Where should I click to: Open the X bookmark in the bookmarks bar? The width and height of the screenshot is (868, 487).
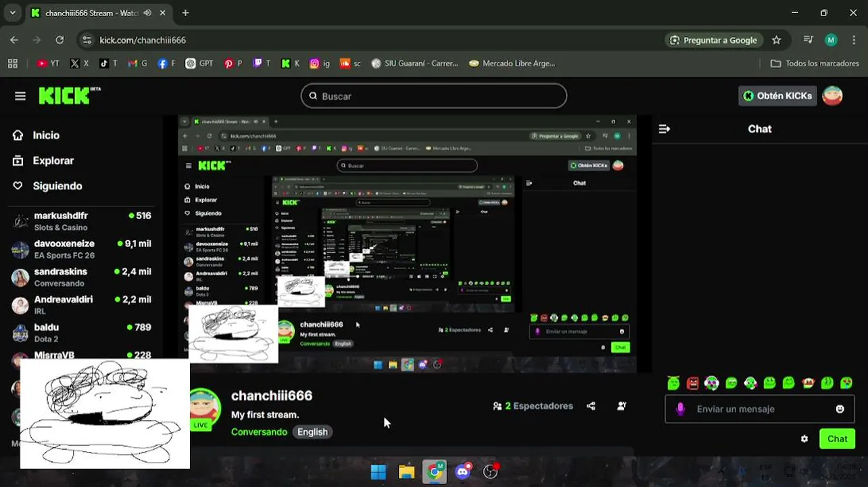tap(80, 64)
